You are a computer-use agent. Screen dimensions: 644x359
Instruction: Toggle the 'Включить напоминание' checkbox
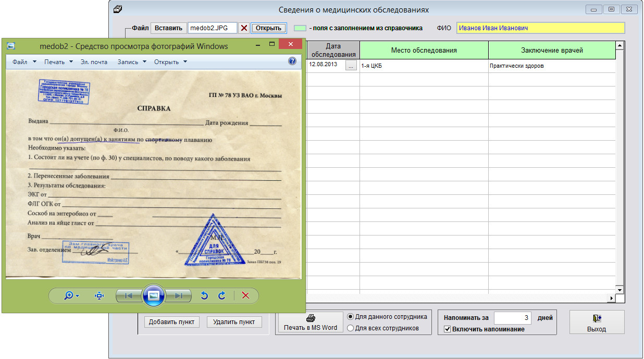click(x=447, y=329)
